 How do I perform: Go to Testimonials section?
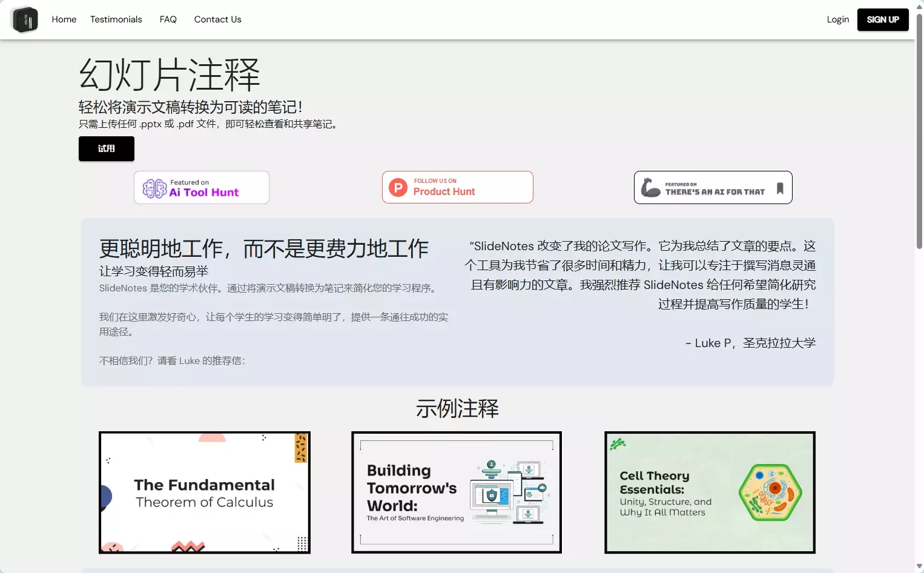(116, 19)
